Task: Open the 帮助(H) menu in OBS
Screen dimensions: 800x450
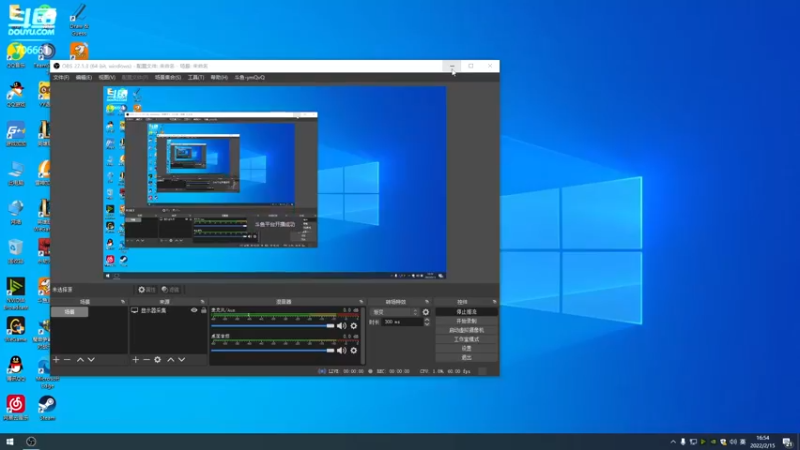Action: [x=219, y=78]
